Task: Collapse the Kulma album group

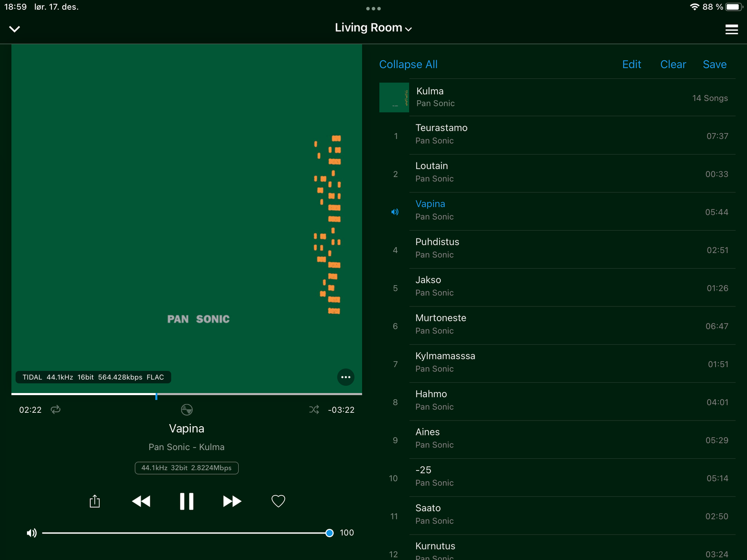Action: click(557, 97)
